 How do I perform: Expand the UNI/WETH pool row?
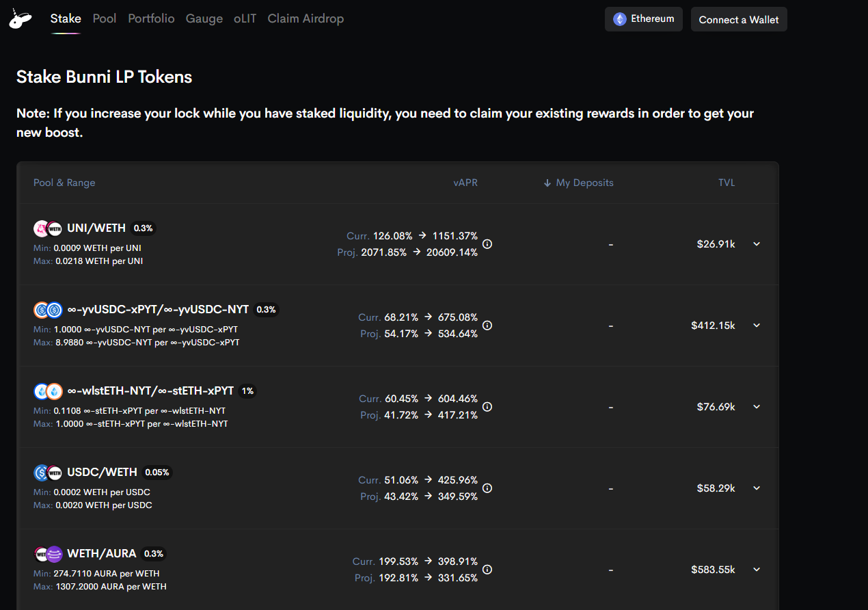click(757, 244)
